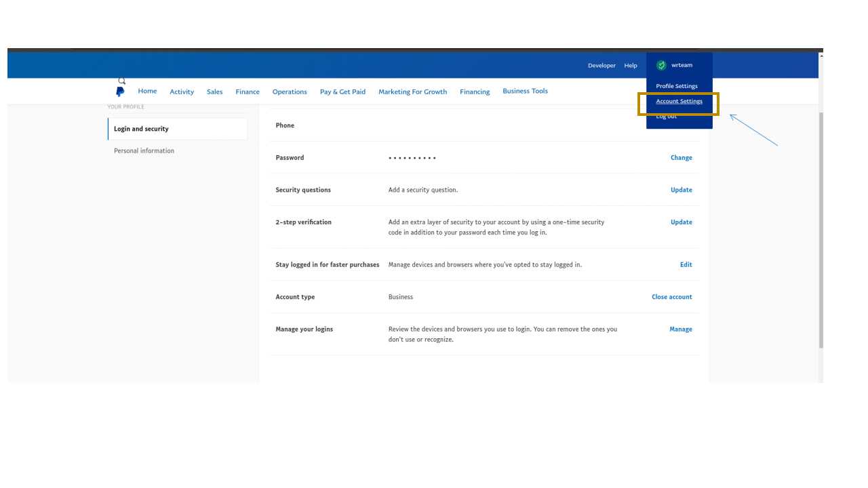Click the Close account link
The height and width of the screenshot is (488, 868).
pyautogui.click(x=672, y=297)
